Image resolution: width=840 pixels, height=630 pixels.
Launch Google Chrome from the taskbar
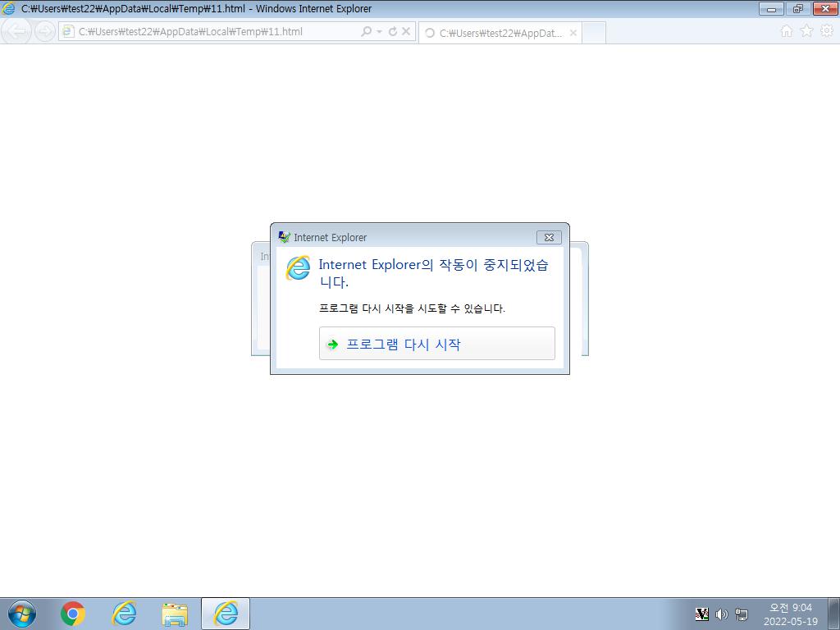point(73,614)
